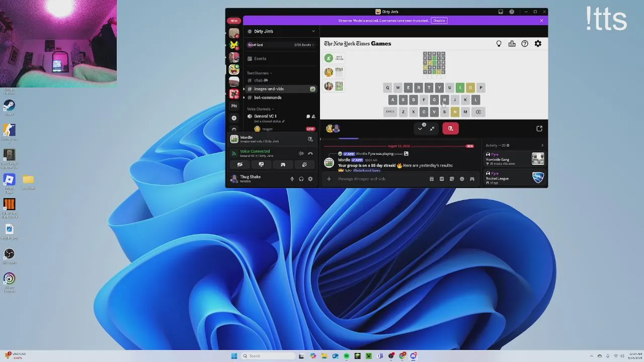
Task: Click the Wordle backspace key
Action: pos(478,112)
